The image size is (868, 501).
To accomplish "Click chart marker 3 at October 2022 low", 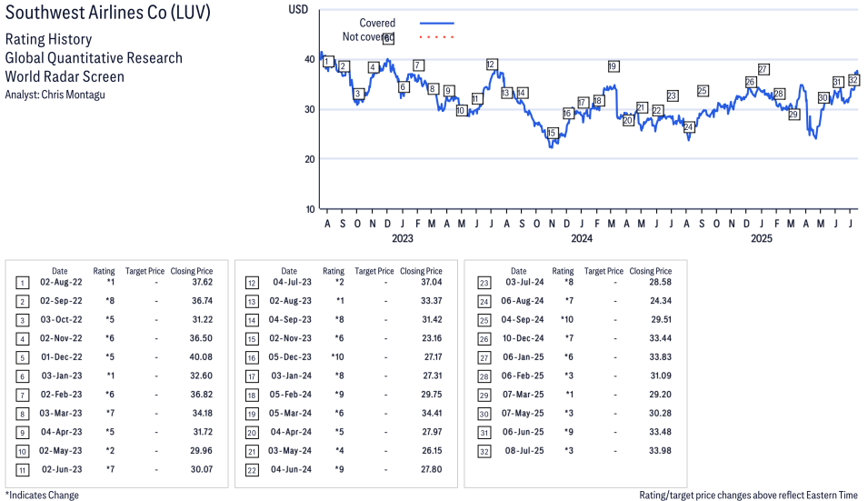I will [x=358, y=94].
